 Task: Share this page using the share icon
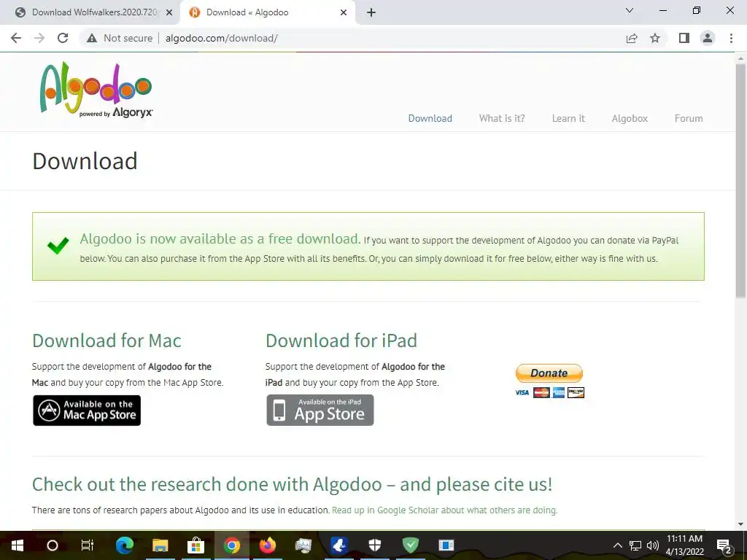pyautogui.click(x=632, y=38)
